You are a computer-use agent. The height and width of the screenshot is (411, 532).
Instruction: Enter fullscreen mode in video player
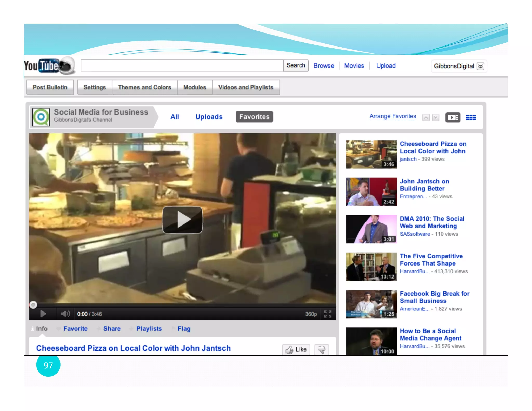coord(328,314)
